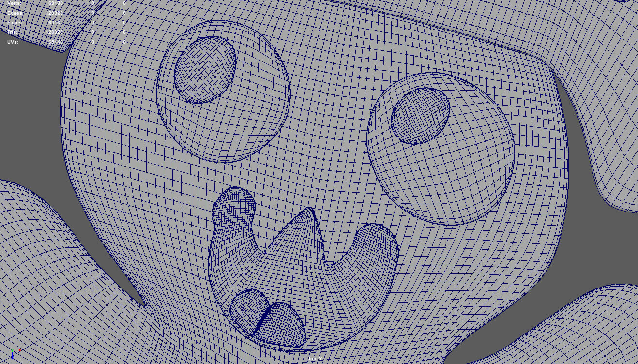Click the UVs label in the poly count HUD

click(x=13, y=42)
